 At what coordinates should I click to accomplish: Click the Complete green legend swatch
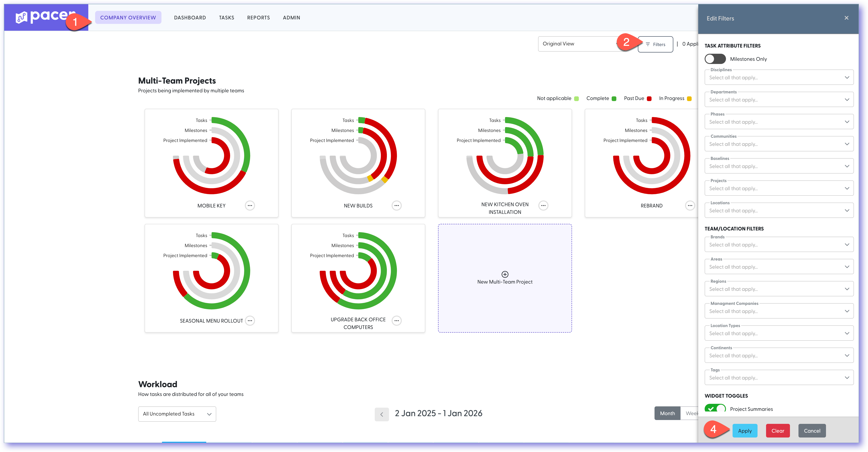614,99
